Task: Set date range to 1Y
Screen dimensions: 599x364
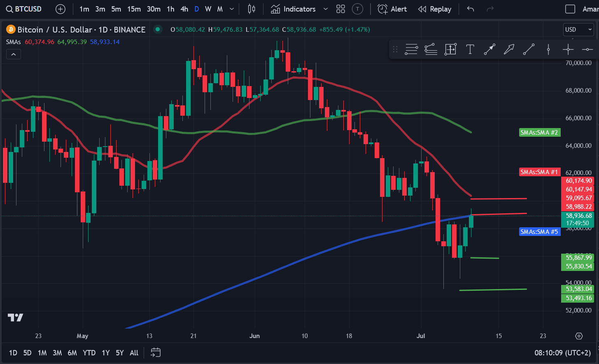Action: 106,353
